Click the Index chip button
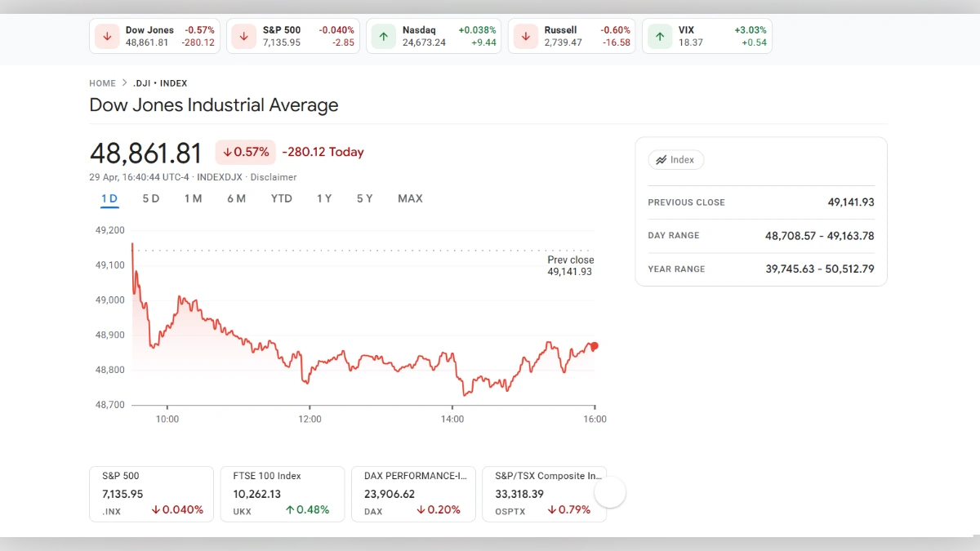 (x=676, y=160)
